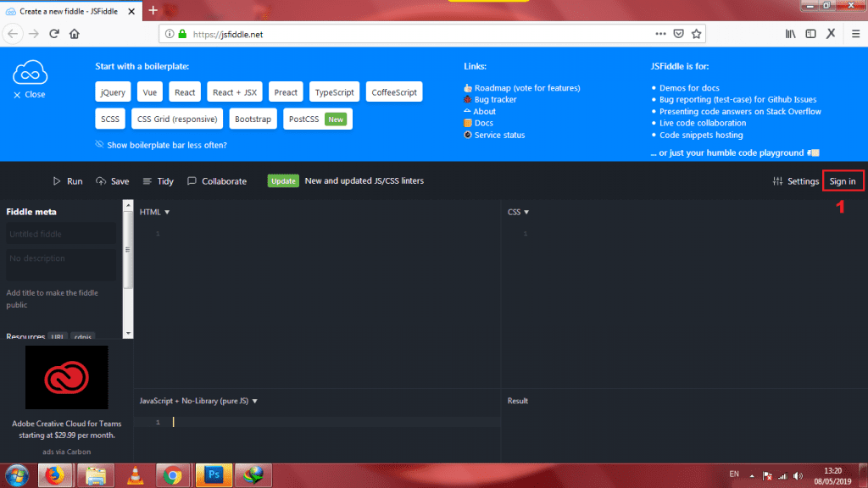The height and width of the screenshot is (488, 868).
Task: Pick Preact boilerplate
Action: click(286, 91)
